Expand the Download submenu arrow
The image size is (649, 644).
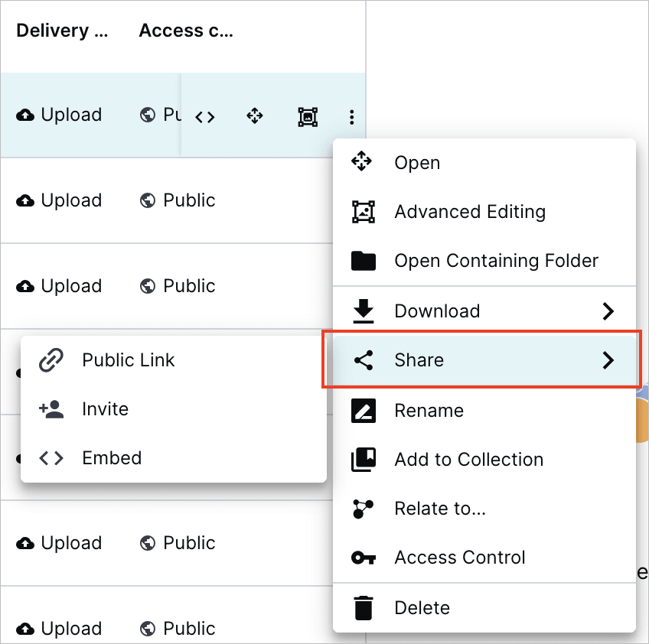(x=608, y=311)
